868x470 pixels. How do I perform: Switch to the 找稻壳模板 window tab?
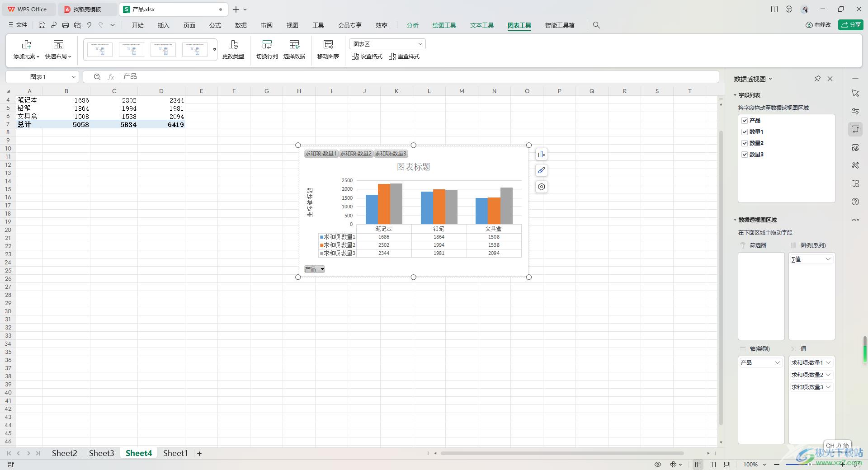[88, 9]
